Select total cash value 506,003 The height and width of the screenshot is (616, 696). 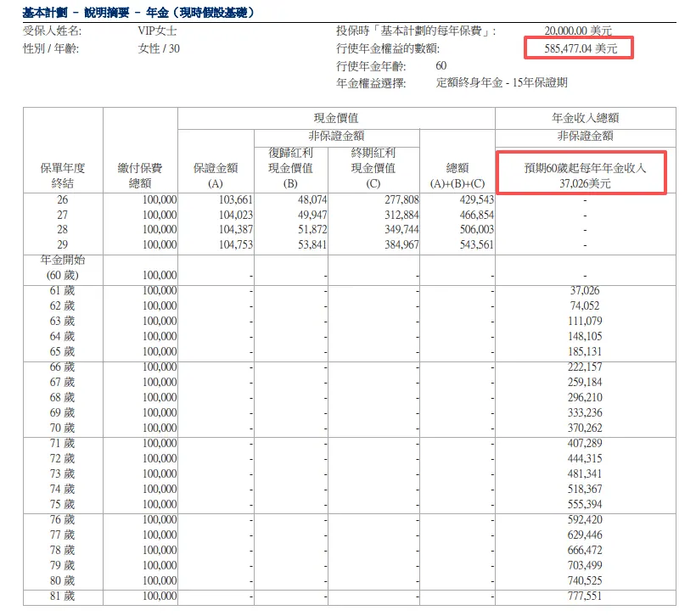coord(477,230)
